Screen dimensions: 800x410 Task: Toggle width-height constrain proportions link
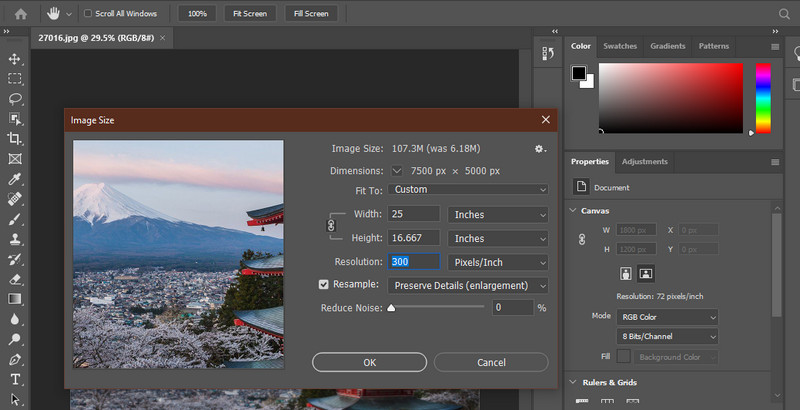coord(332,227)
